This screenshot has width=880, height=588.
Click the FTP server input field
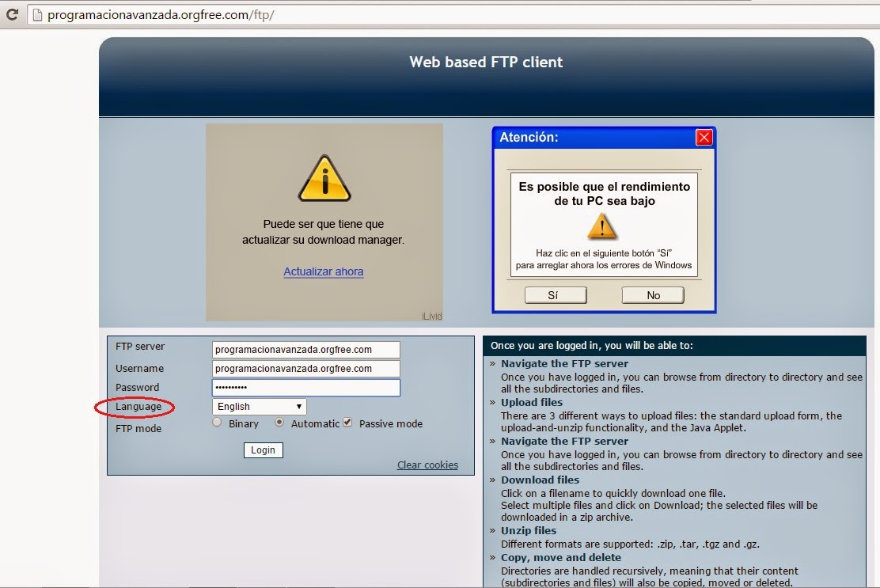(305, 349)
